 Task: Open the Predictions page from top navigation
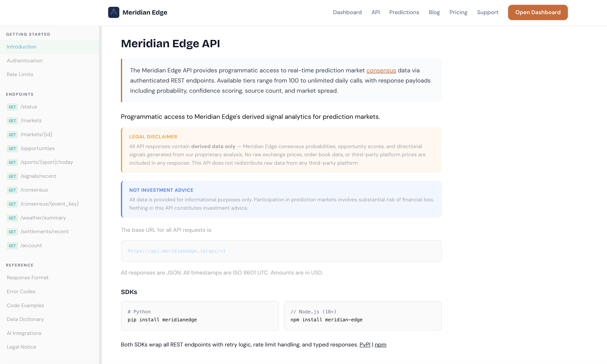click(404, 12)
